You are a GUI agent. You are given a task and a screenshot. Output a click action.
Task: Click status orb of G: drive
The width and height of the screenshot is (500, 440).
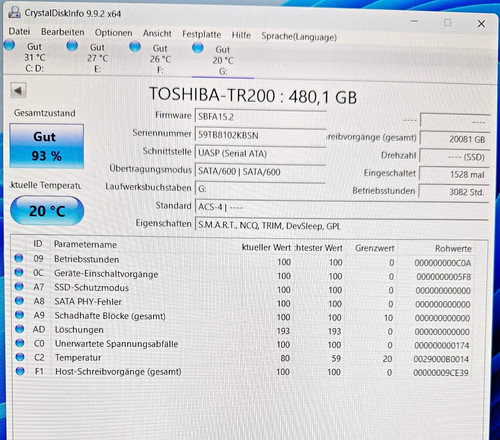pos(197,48)
